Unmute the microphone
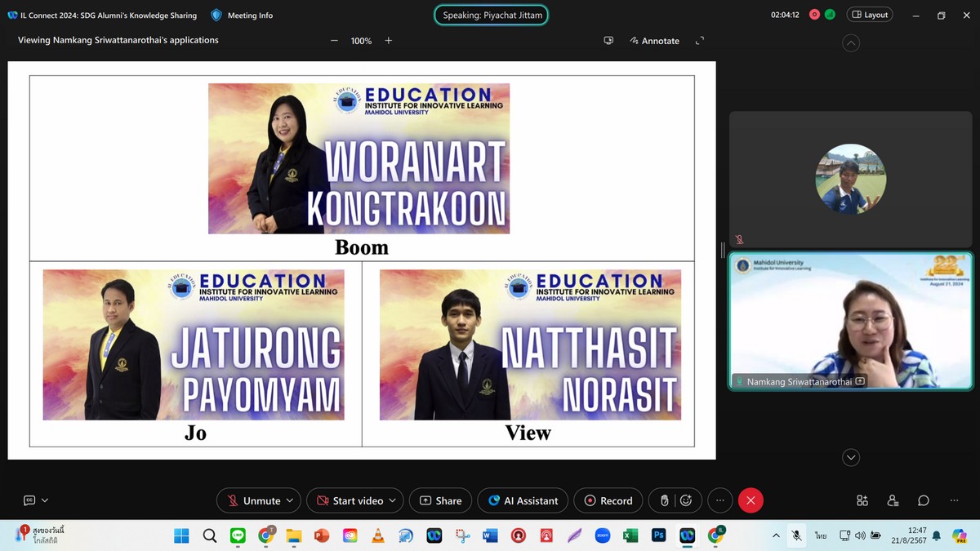The image size is (980, 551). pyautogui.click(x=253, y=500)
